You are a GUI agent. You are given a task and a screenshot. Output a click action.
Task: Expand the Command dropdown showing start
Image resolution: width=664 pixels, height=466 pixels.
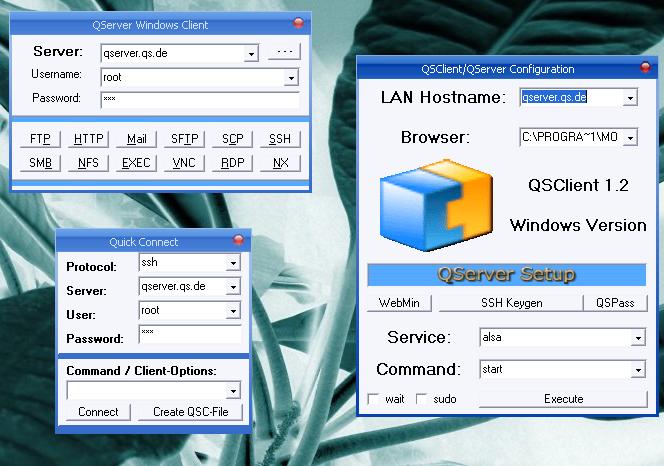tap(638, 370)
